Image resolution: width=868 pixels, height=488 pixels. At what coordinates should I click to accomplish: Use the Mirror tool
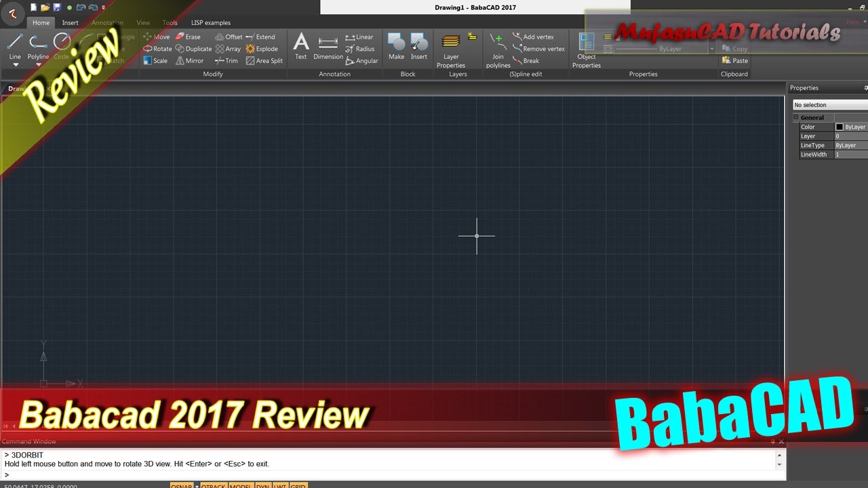coord(189,60)
